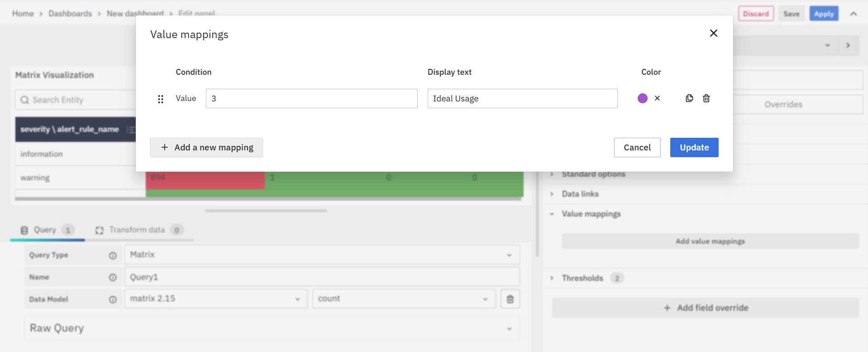Expand the Thresholds section

pos(582,278)
